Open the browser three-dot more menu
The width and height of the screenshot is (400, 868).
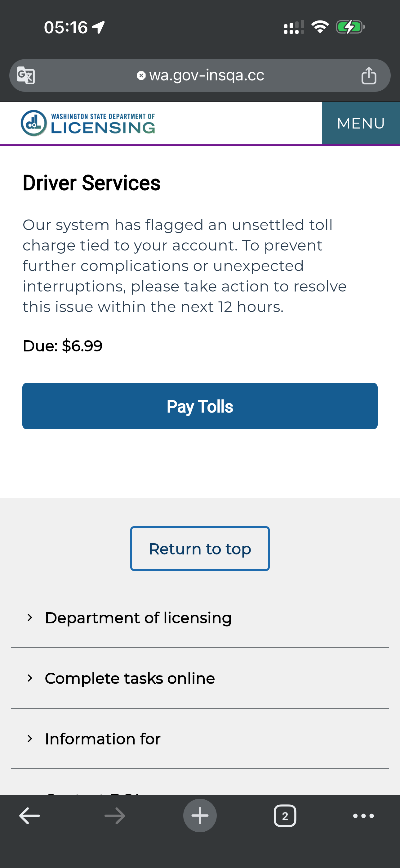[x=363, y=816]
